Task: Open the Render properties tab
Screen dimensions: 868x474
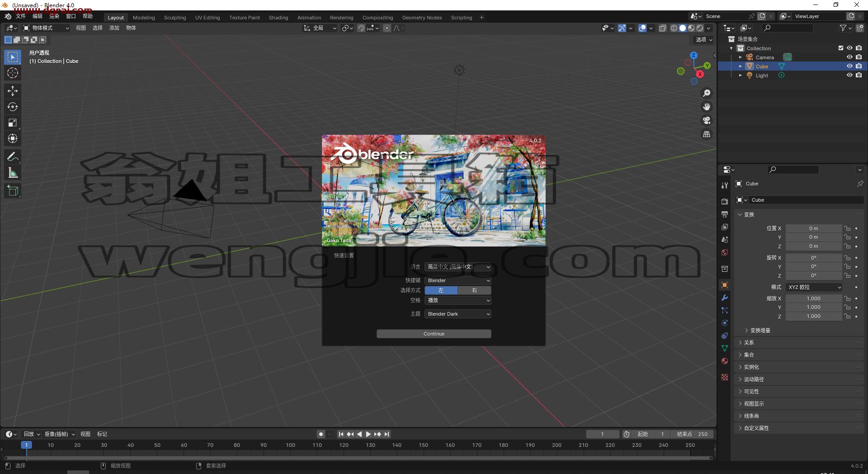Action: (x=725, y=201)
